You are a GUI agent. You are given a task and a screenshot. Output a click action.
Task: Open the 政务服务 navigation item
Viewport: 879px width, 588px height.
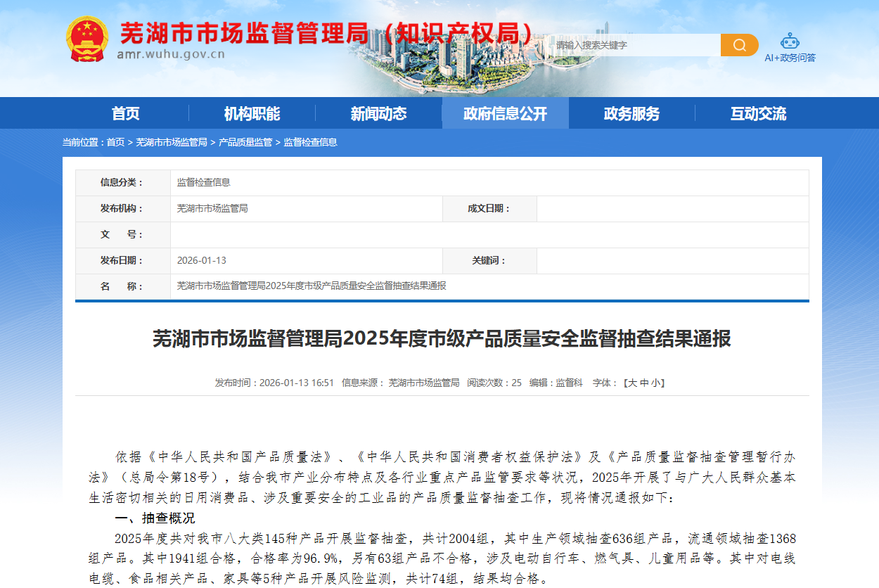coord(631,113)
